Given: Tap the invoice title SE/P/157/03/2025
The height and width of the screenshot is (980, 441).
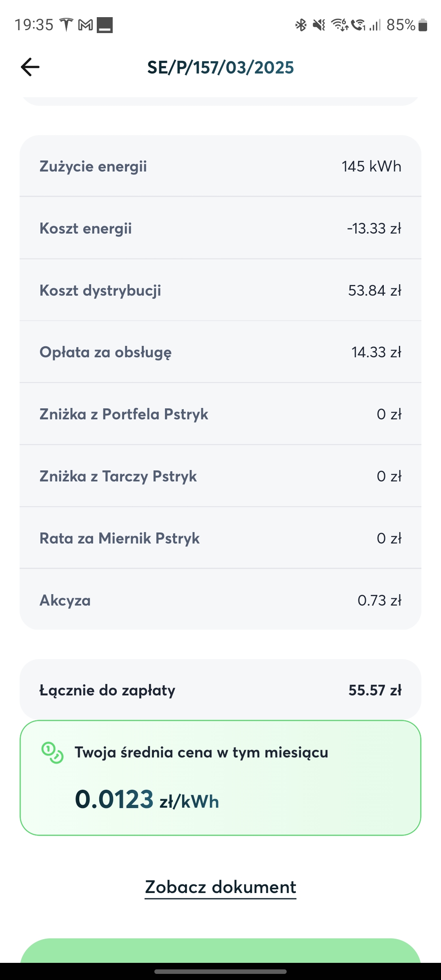Looking at the screenshot, I should [220, 67].
